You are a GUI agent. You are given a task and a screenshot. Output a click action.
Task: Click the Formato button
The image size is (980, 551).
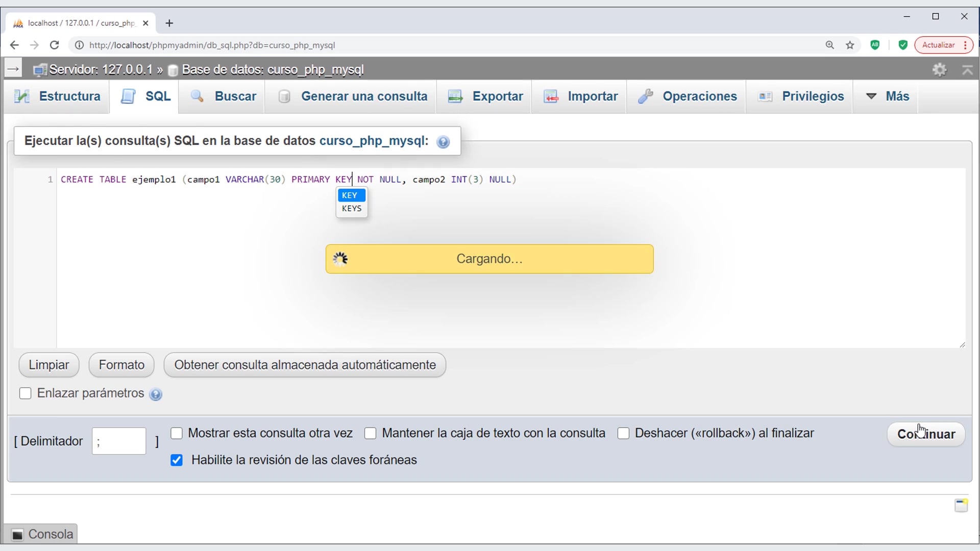tap(121, 365)
